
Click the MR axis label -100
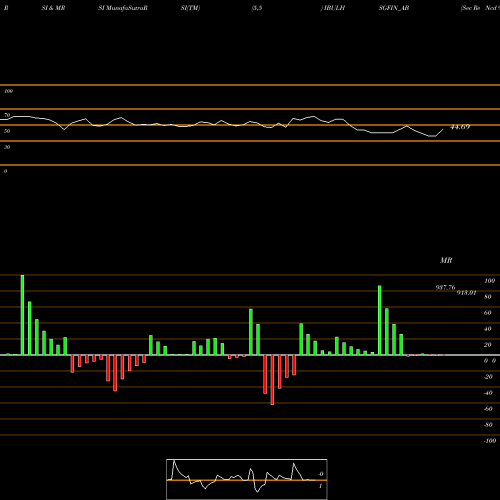(x=490, y=441)
